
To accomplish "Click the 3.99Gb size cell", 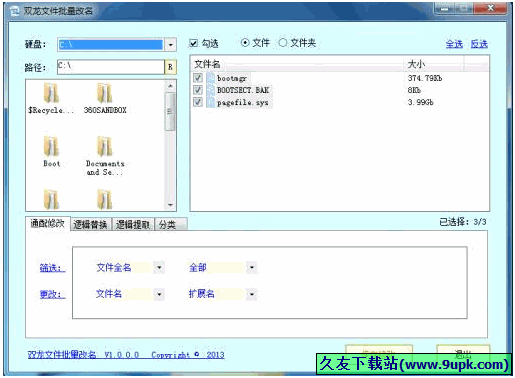I will (x=420, y=102).
